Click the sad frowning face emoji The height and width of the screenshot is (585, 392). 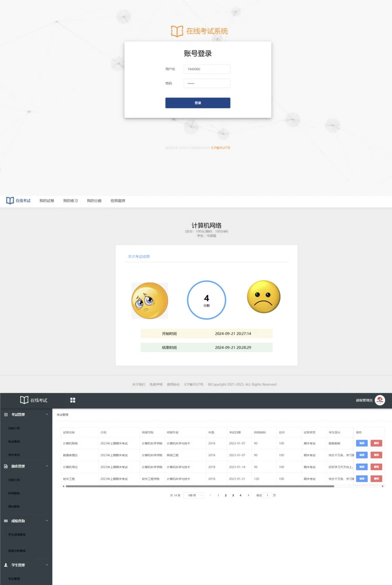pyautogui.click(x=264, y=297)
